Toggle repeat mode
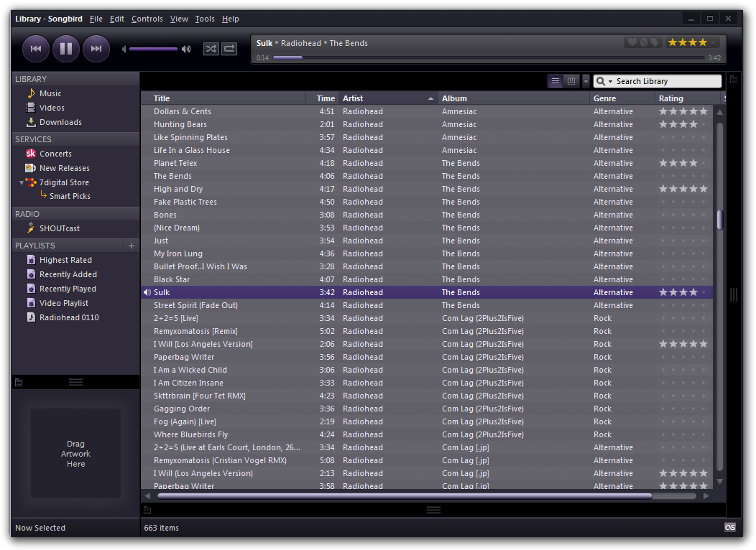Viewport: 756px width, 550px height. tap(229, 49)
